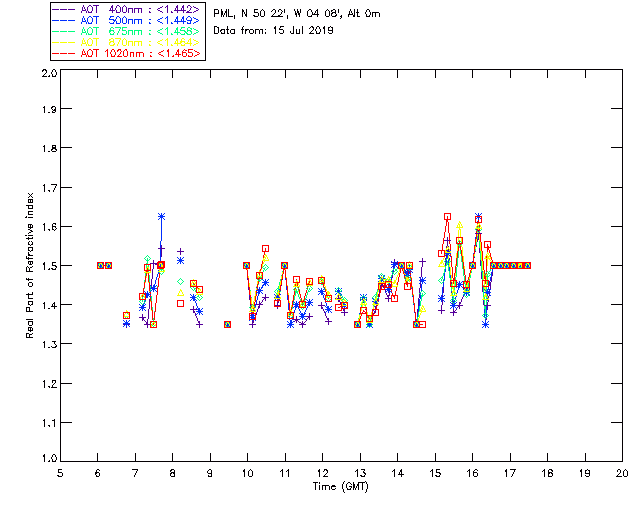Click the x-axis tick label 10
Image resolution: width=640 pixels, height=512 pixels.
pos(247,473)
